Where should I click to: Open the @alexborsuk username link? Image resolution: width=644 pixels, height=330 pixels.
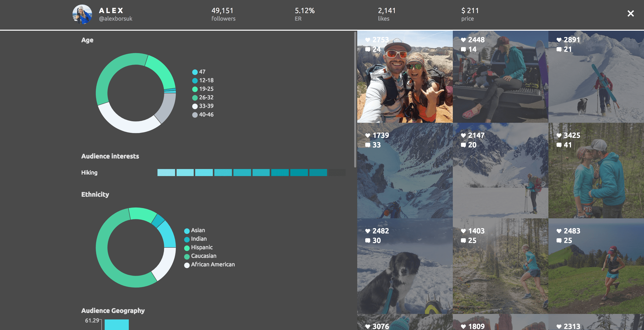pyautogui.click(x=115, y=19)
